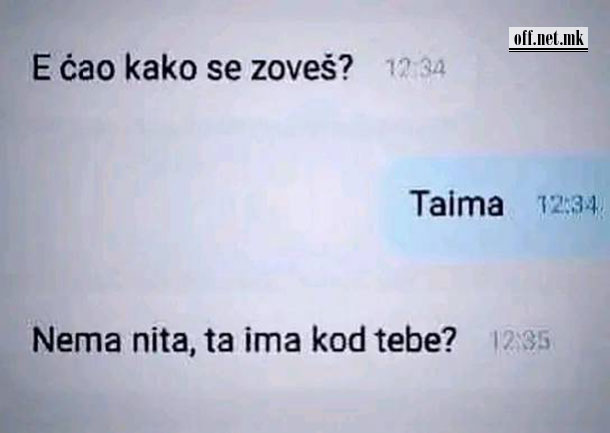Select the message 'Nema nita, ta ima kod tebe?'
This screenshot has width=610, height=433.
[x=244, y=340]
